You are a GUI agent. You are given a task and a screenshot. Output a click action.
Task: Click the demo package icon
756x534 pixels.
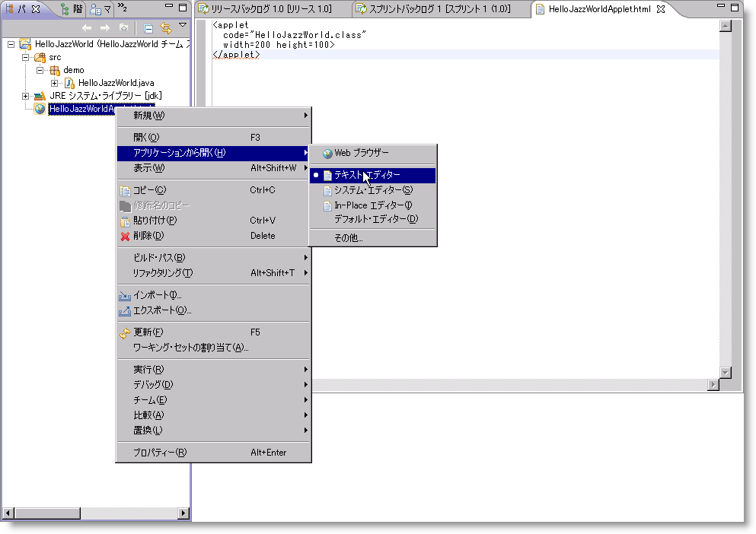click(55, 71)
